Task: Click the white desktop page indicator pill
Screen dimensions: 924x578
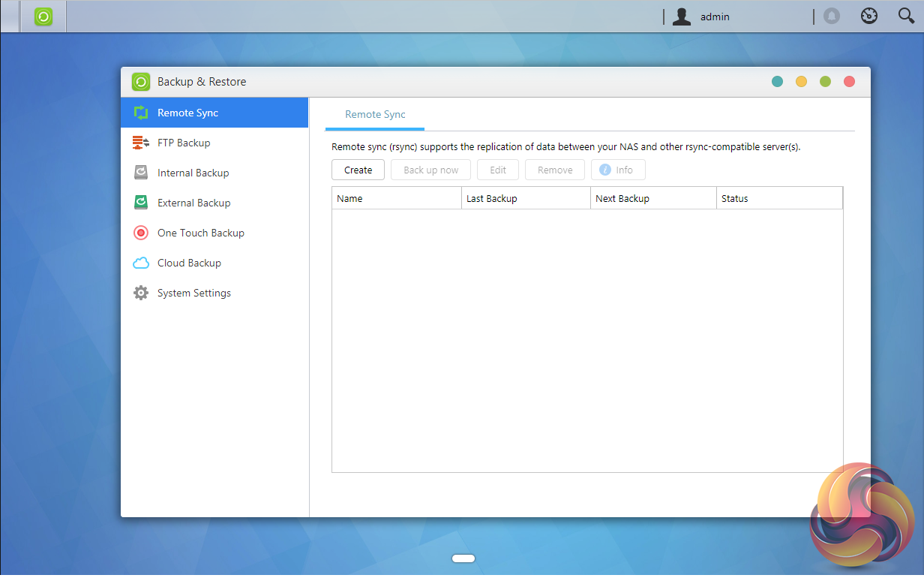Action: 463,558
